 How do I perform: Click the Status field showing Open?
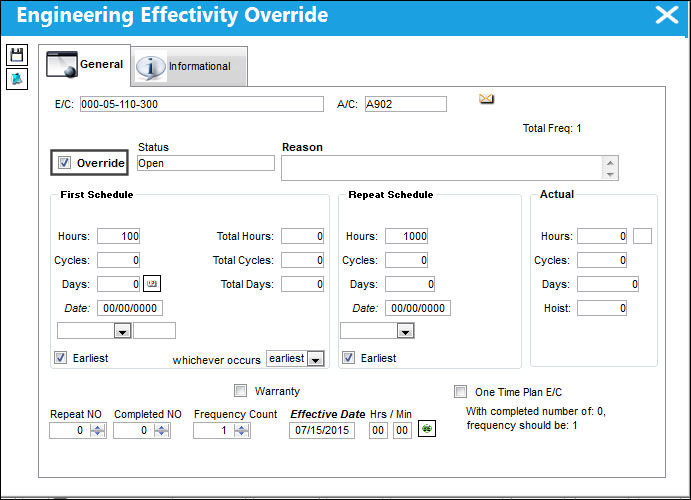tap(206, 163)
